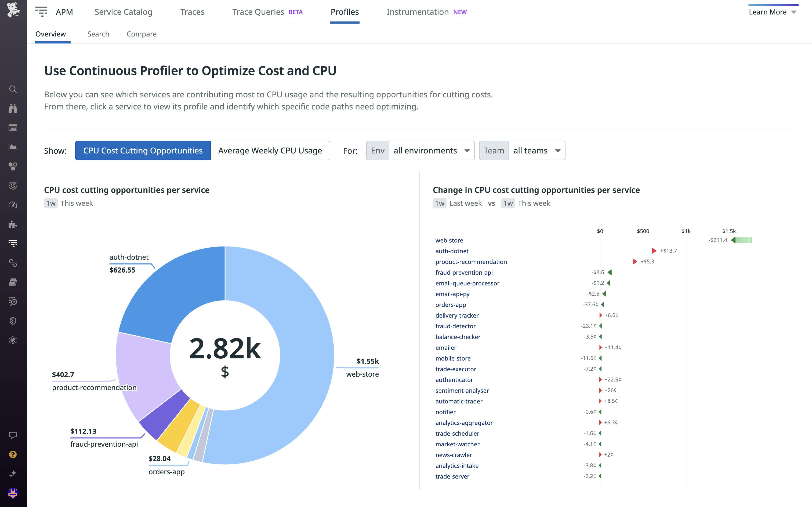Viewport: 812px width, 507px height.
Task: Open the Trace Queries menu item
Action: tap(258, 12)
